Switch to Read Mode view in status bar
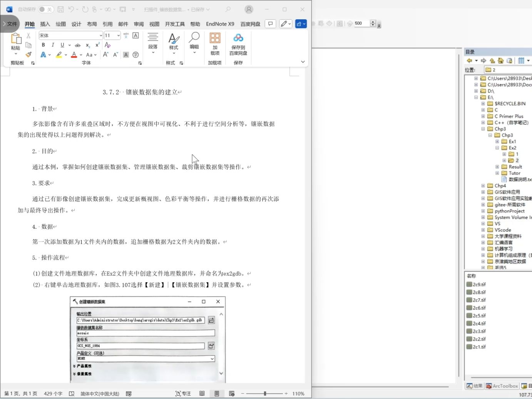The image size is (532, 399). [202, 394]
